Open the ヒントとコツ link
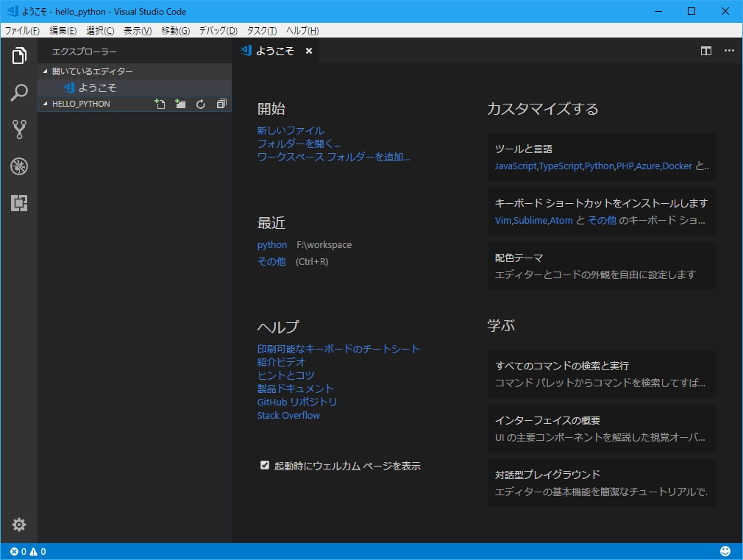The width and height of the screenshot is (743, 560). click(x=285, y=375)
